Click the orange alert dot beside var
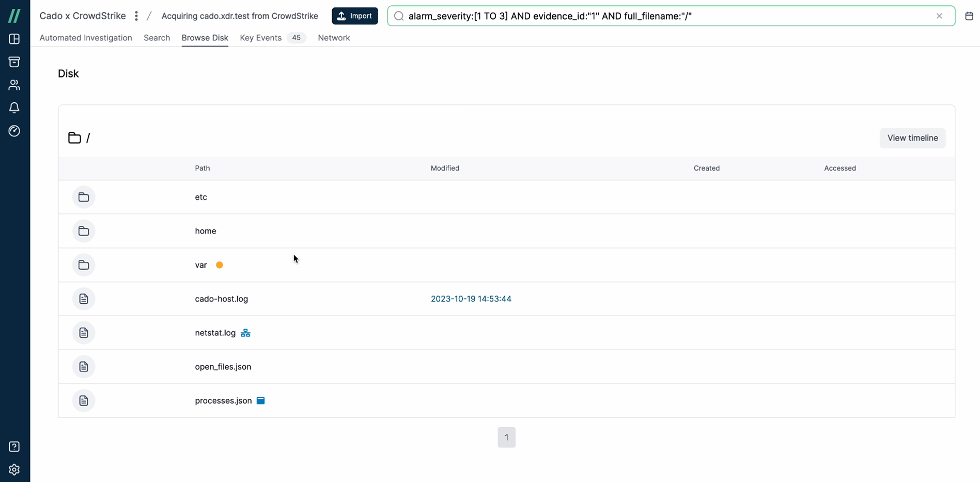 tap(220, 265)
